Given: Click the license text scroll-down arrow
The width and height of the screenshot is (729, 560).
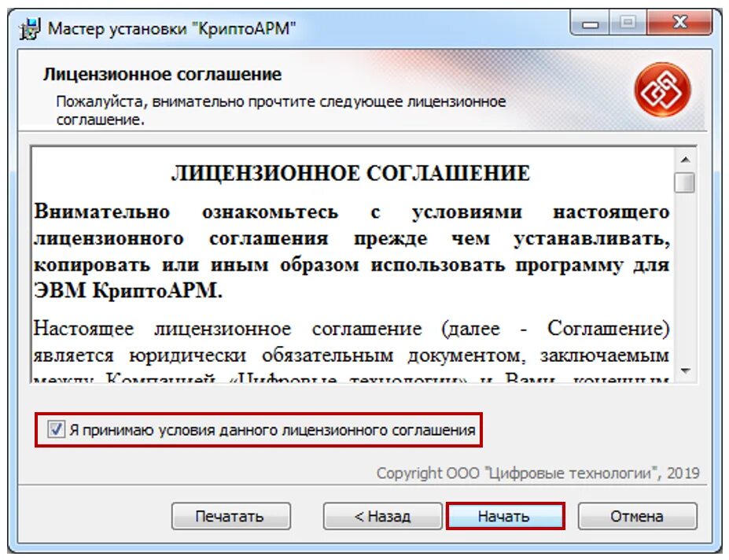Looking at the screenshot, I should [x=685, y=370].
